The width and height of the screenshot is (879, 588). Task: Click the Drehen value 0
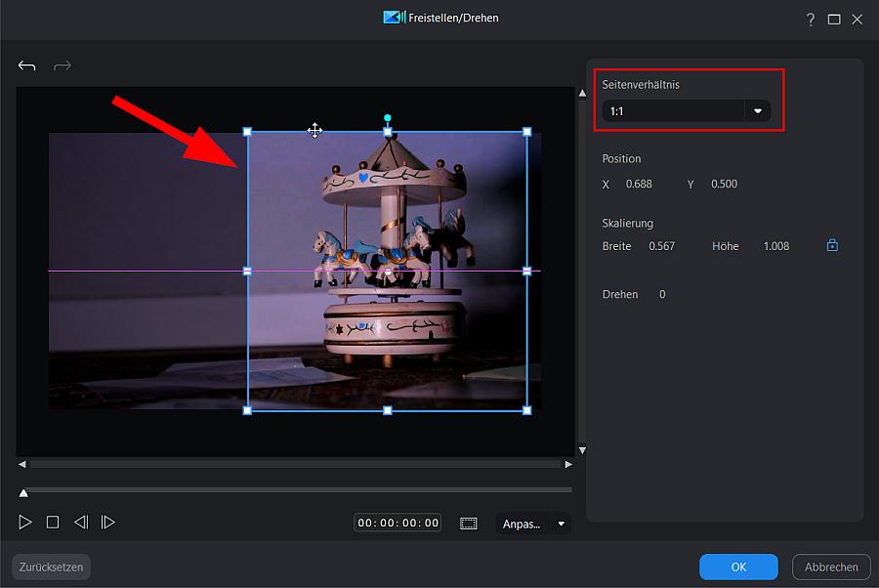tap(662, 294)
